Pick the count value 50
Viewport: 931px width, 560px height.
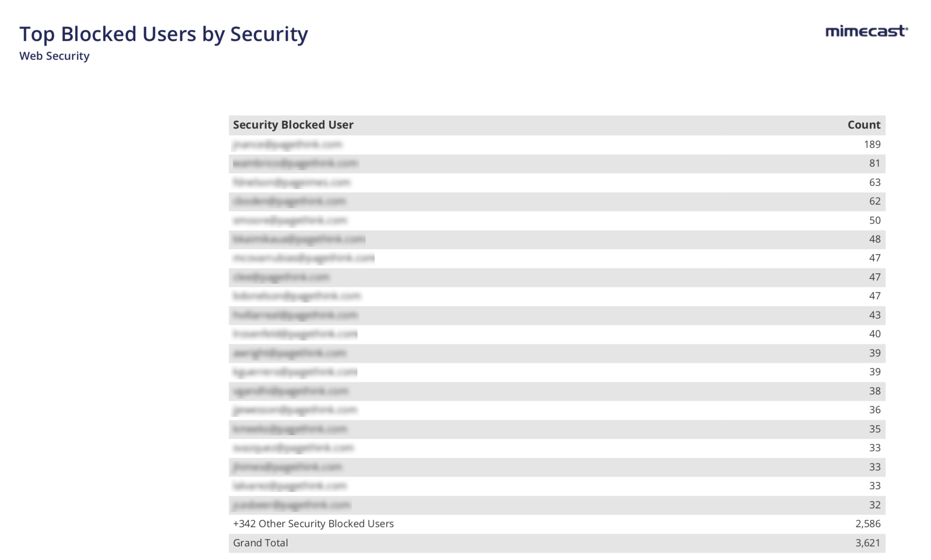coord(874,220)
